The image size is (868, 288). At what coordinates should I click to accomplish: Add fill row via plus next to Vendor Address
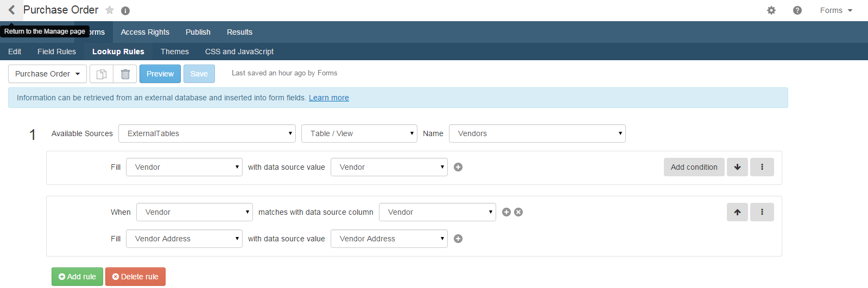(x=458, y=239)
